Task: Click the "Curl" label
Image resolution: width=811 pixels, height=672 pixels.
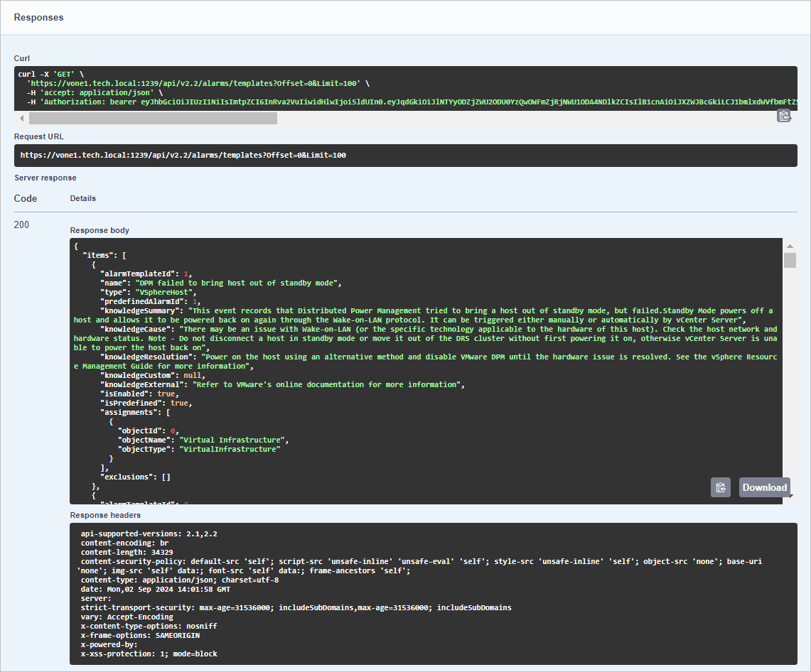Action: [22, 58]
